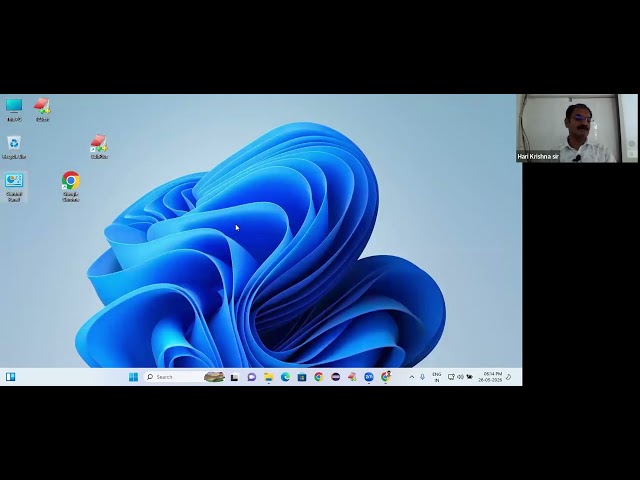Viewport: 640px width, 480px height.
Task: Open Microsoft Store from the taskbar
Action: click(x=302, y=377)
